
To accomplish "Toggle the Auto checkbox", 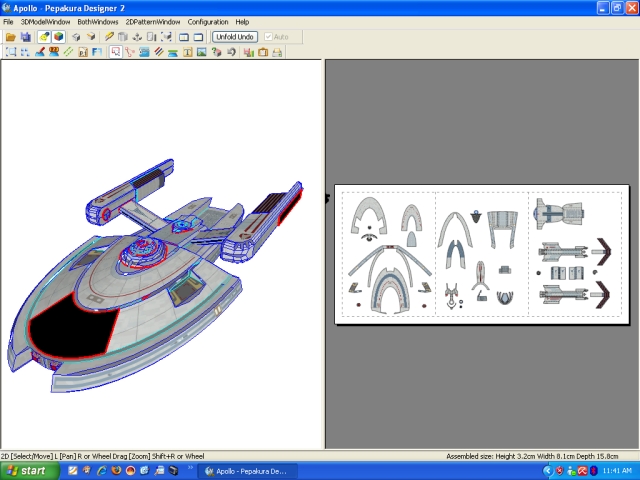I will point(276,37).
